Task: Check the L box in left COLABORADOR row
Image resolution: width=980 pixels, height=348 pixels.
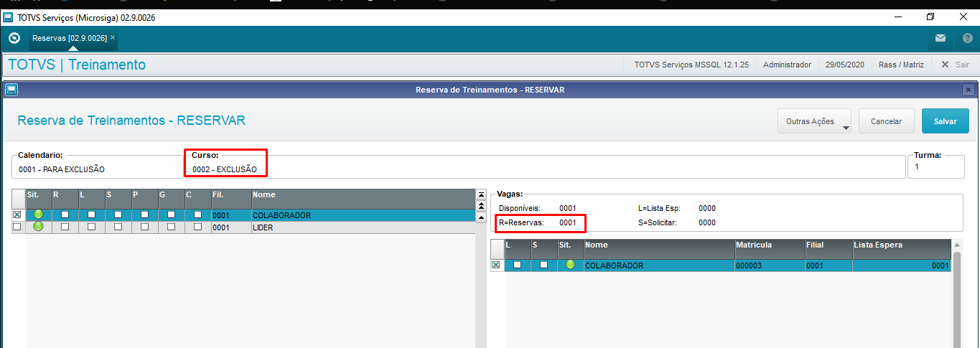Action: (91, 215)
